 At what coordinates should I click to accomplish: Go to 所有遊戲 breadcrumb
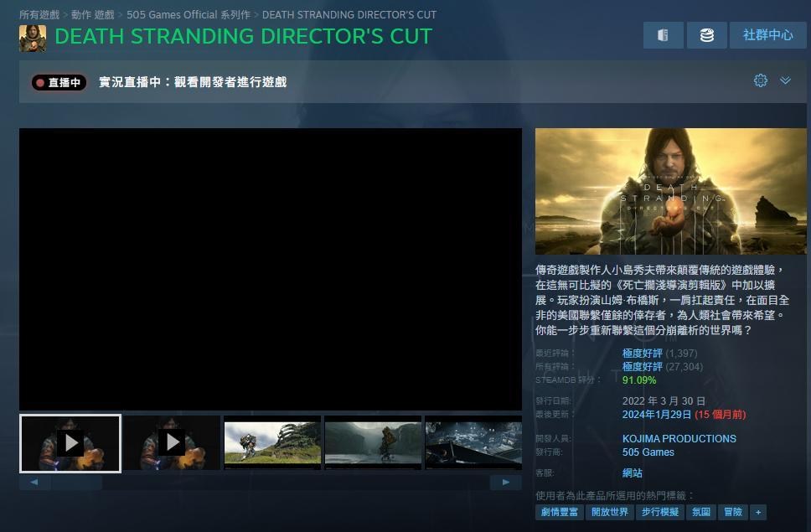pos(39,14)
